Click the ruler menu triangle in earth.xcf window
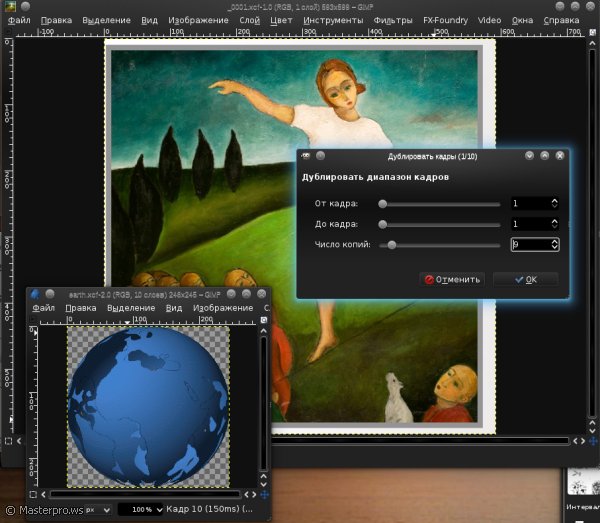Screen dimensions: 600x523 [32, 319]
